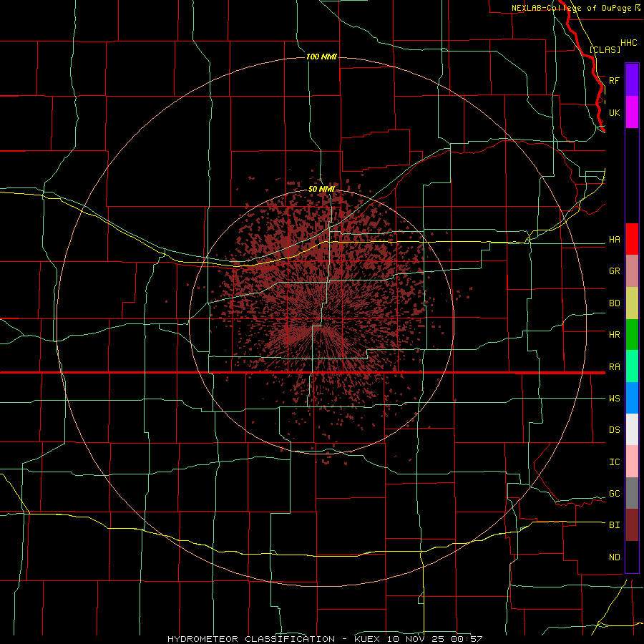Click the KUEX radar site identifier
644x644 pixels.
tap(369, 639)
